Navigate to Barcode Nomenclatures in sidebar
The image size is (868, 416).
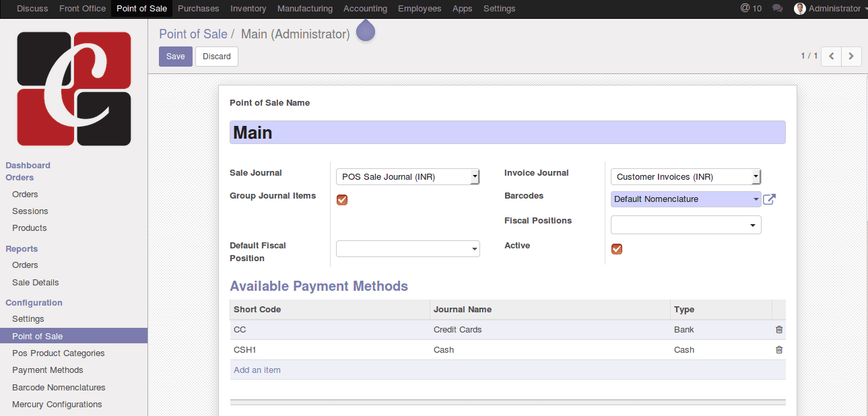click(x=58, y=387)
